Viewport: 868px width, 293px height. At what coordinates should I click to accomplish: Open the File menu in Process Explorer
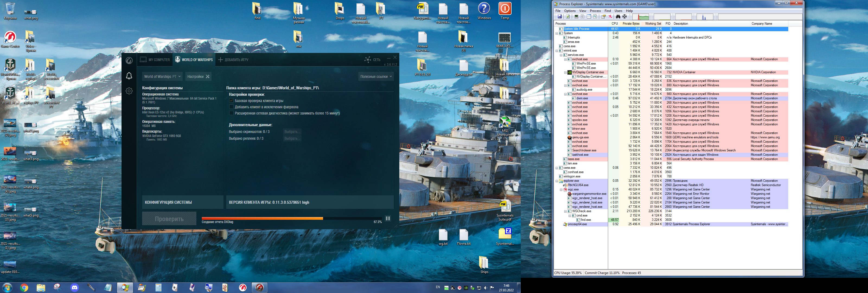click(x=558, y=11)
